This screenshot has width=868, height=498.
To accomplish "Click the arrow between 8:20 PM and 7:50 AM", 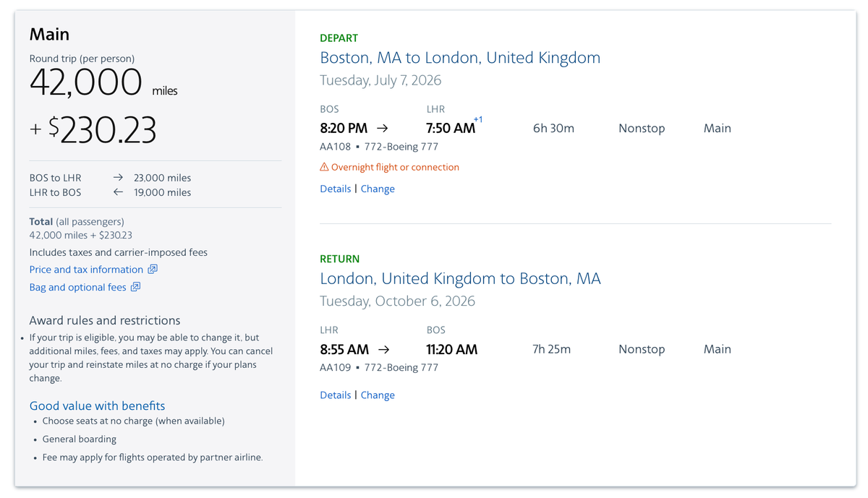I will pyautogui.click(x=383, y=127).
